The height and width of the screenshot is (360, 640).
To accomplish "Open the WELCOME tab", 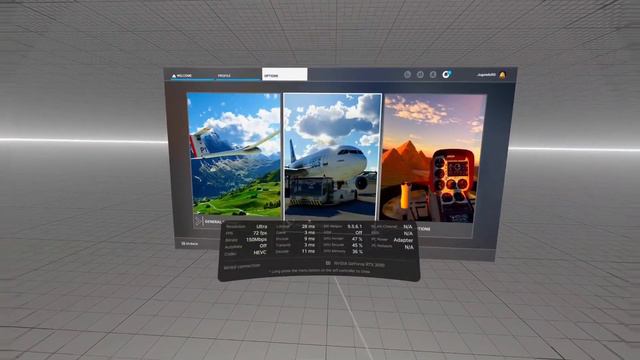I will coord(193,76).
